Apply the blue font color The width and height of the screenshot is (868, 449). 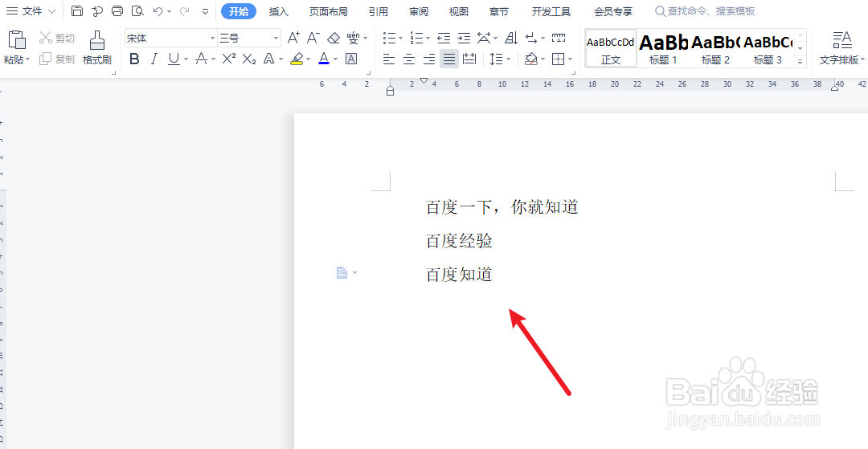[324, 59]
